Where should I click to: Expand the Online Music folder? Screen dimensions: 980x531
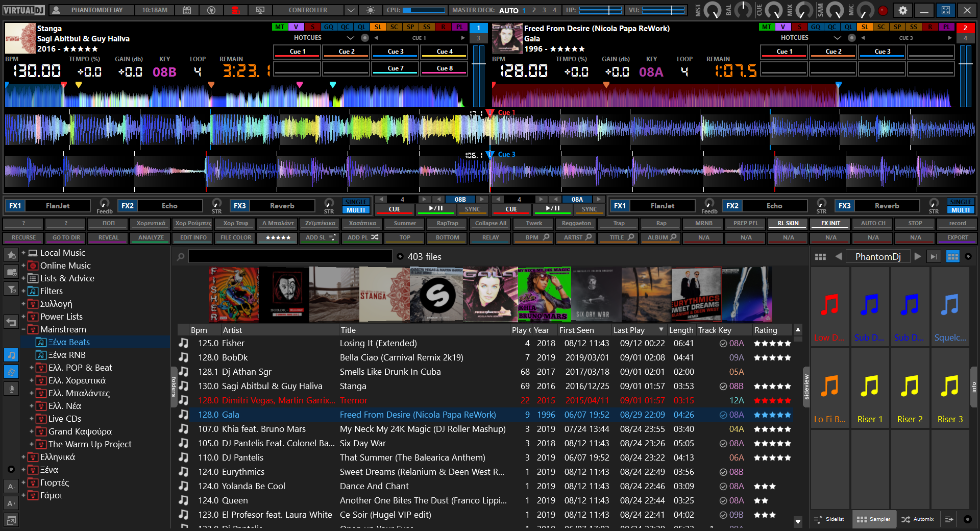pyautogui.click(x=23, y=265)
